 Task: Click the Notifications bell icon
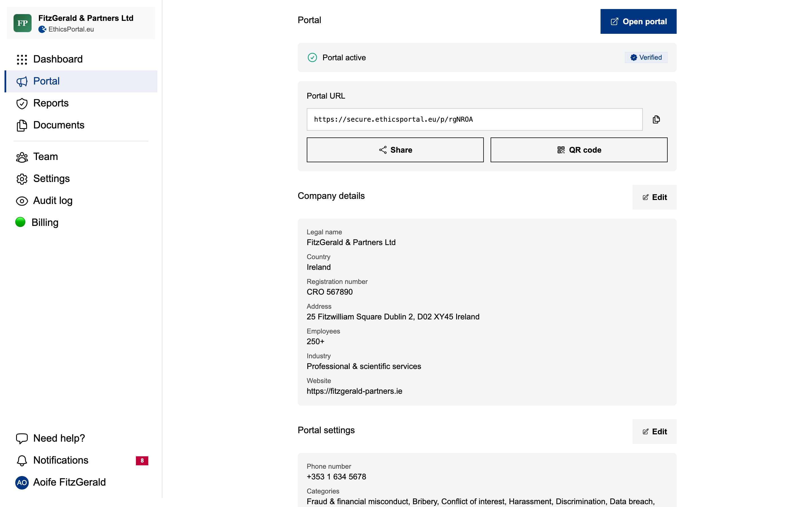click(x=22, y=461)
